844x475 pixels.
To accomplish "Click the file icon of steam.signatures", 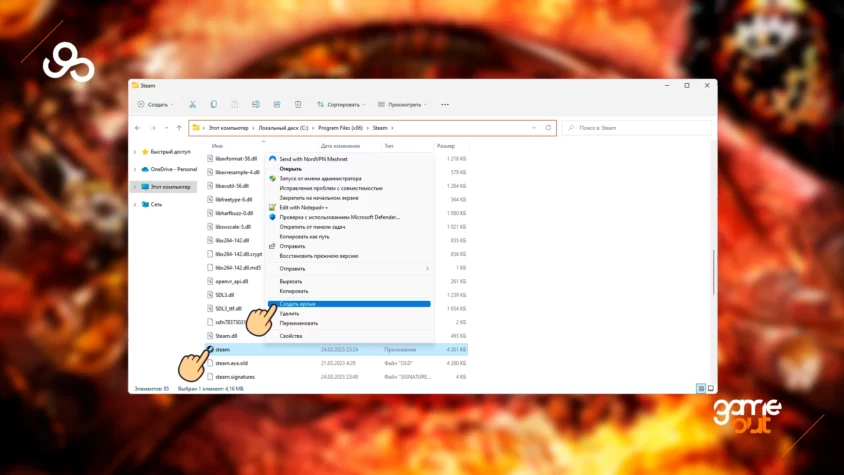I will (210, 376).
